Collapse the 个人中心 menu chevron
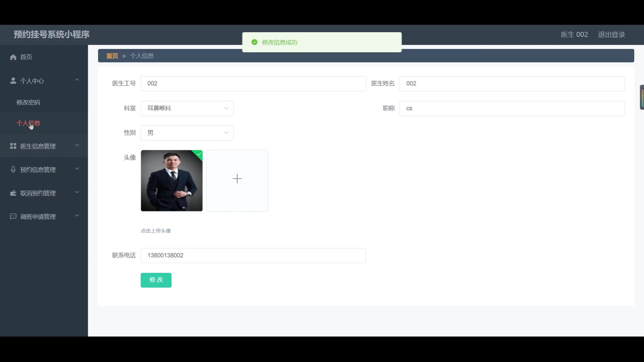This screenshot has width=644, height=362. click(x=77, y=80)
